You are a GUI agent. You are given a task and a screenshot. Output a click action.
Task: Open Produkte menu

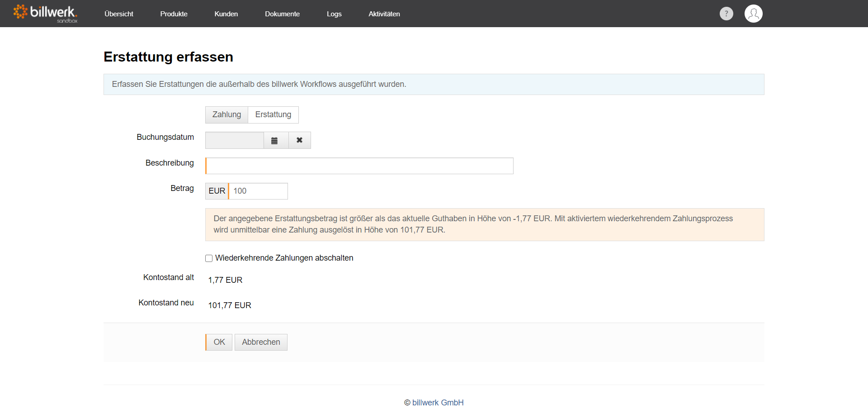tap(174, 14)
